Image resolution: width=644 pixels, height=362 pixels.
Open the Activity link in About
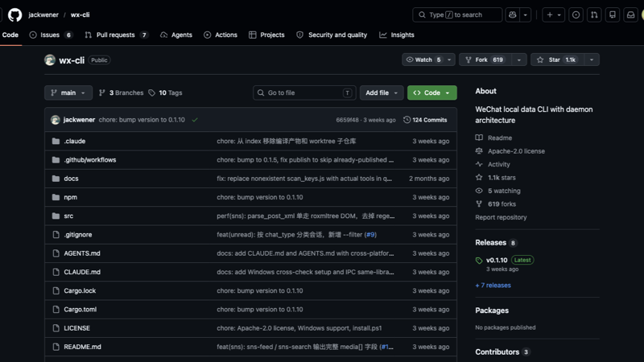498,164
